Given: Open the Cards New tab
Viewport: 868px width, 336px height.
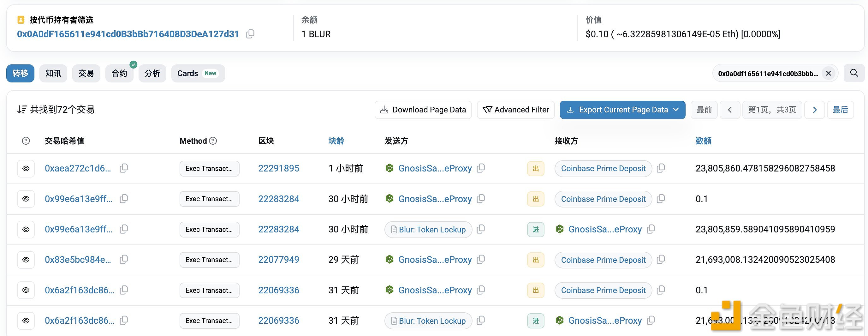Looking at the screenshot, I should coord(198,73).
